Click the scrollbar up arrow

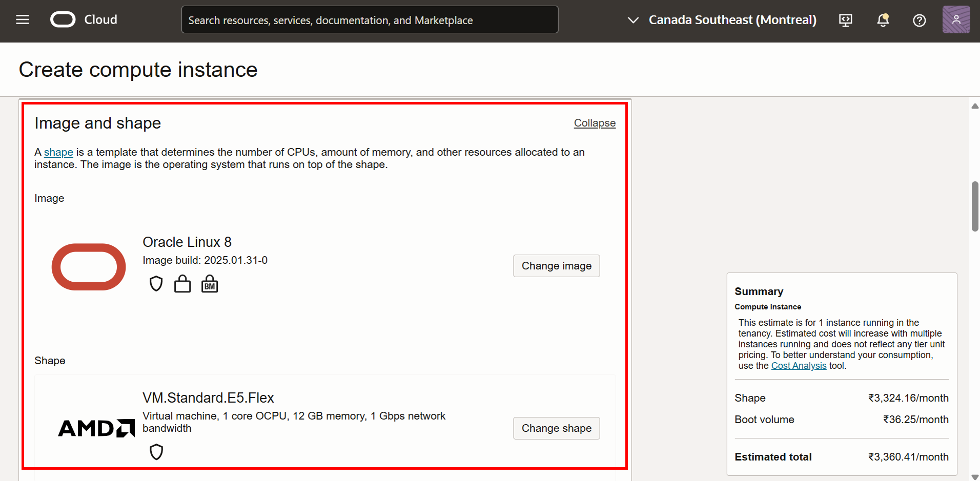point(975,106)
